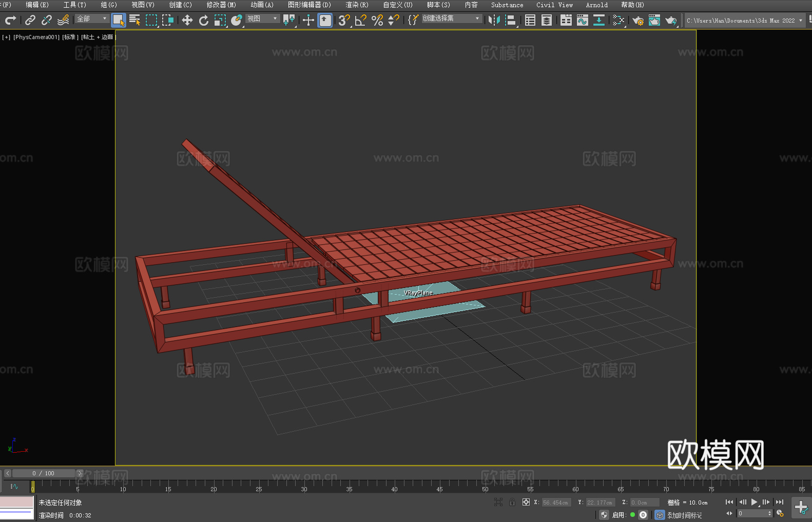Open the Select by Name list
This screenshot has width=812, height=522.
click(135, 20)
